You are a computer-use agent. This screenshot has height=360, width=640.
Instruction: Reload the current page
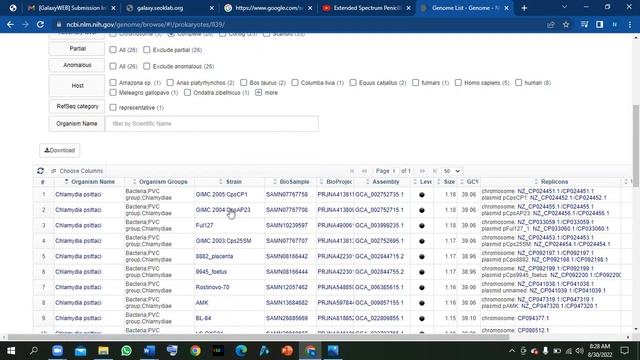point(40,24)
